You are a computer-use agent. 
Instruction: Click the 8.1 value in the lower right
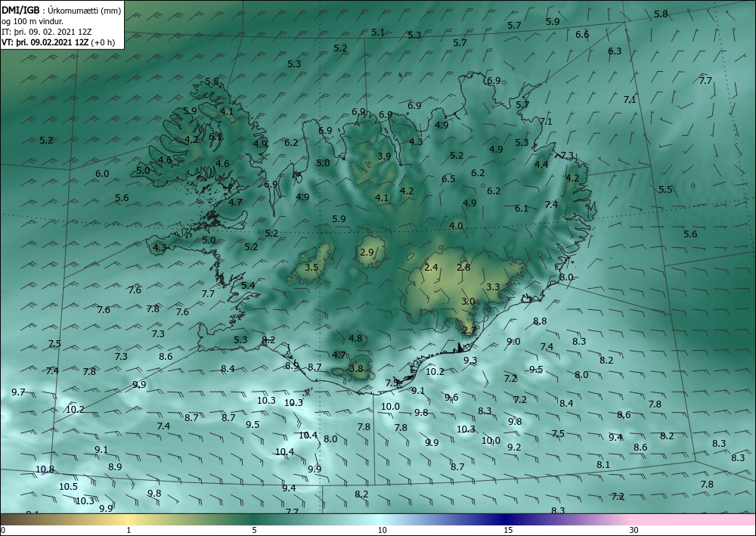point(603,465)
